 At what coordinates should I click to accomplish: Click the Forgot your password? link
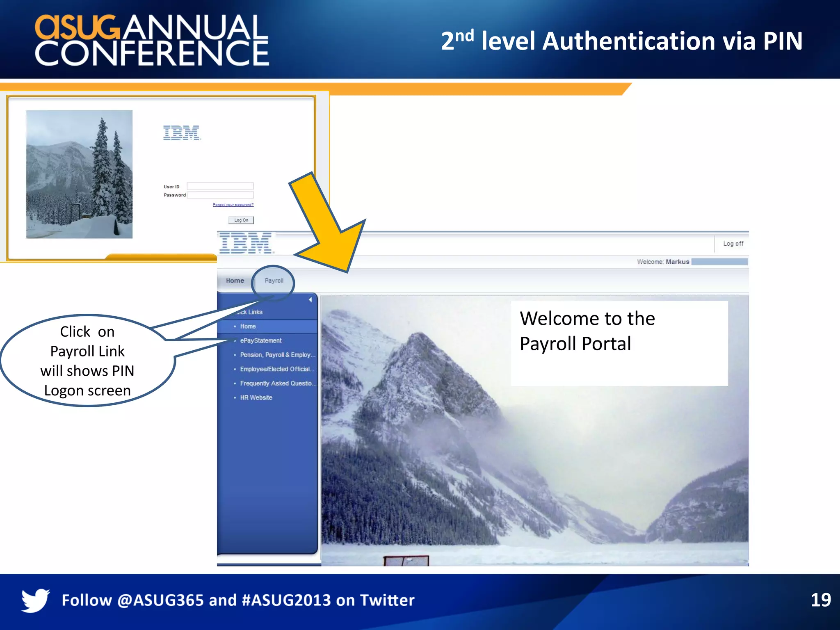(233, 205)
